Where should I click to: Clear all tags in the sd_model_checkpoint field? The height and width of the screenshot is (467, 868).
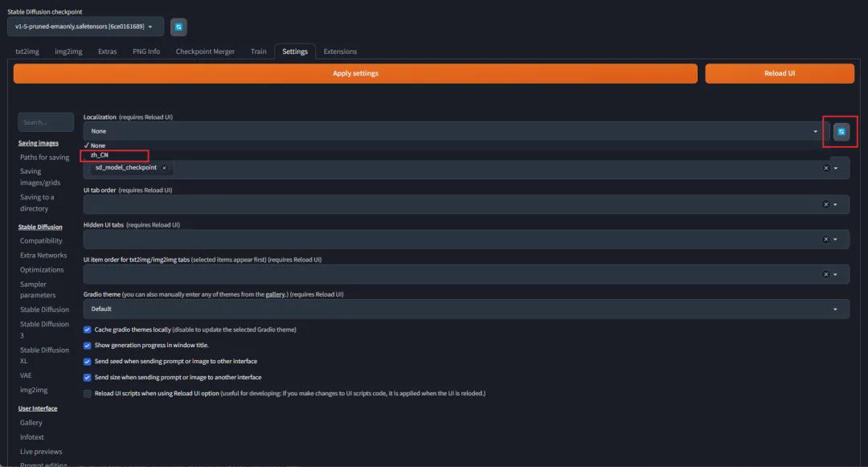825,168
